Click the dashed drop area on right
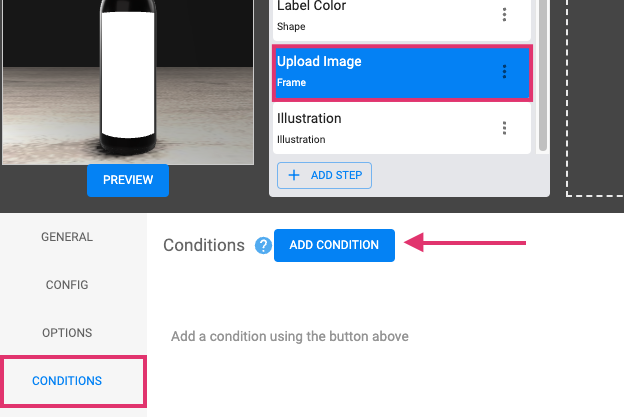This screenshot has height=417, width=624. (595, 98)
